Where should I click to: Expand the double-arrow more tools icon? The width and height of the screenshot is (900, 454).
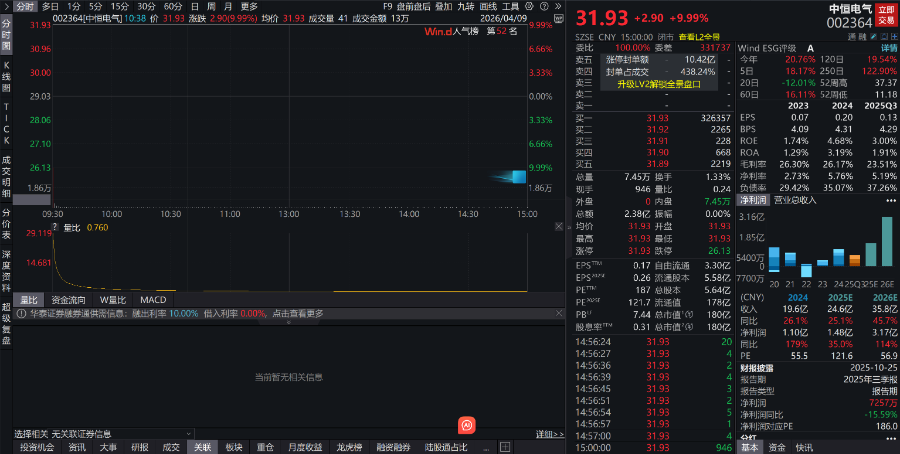(x=558, y=6)
